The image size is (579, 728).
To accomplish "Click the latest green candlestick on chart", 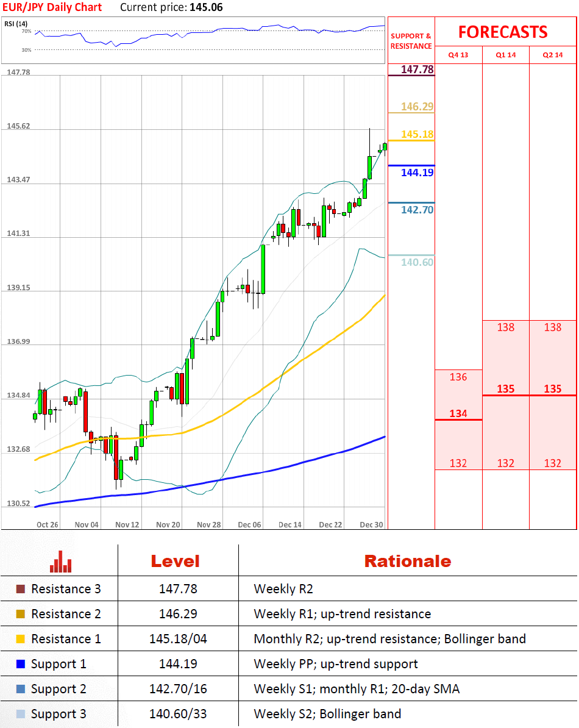I will click(385, 147).
